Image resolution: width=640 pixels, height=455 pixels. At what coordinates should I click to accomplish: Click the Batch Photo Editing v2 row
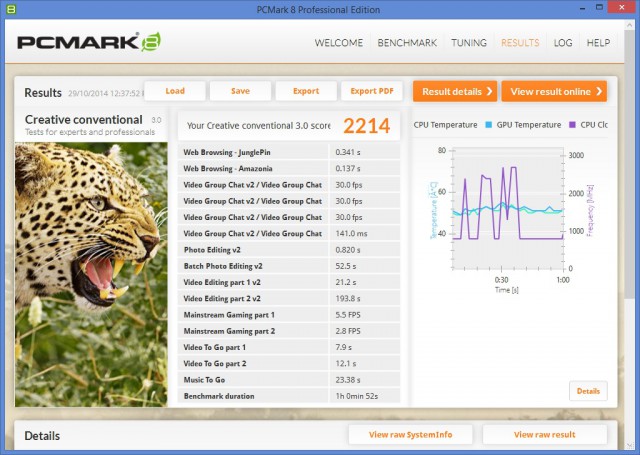click(289, 266)
